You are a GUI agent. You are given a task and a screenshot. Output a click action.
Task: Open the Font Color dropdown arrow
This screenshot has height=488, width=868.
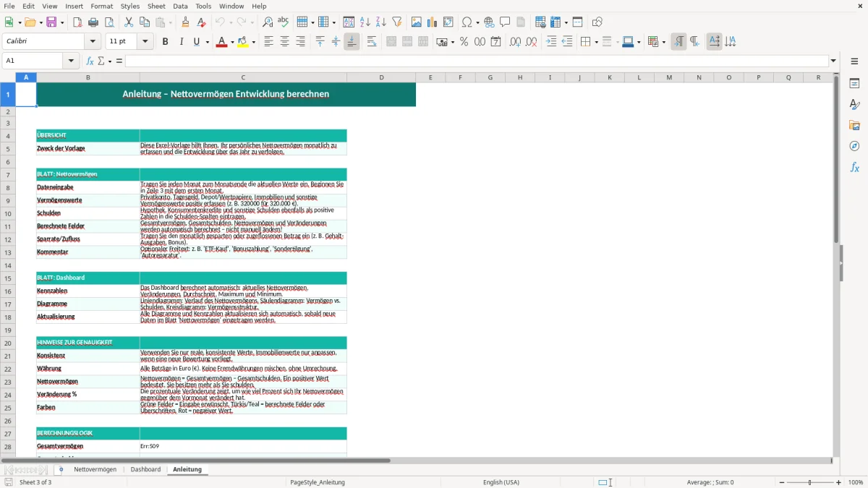231,42
